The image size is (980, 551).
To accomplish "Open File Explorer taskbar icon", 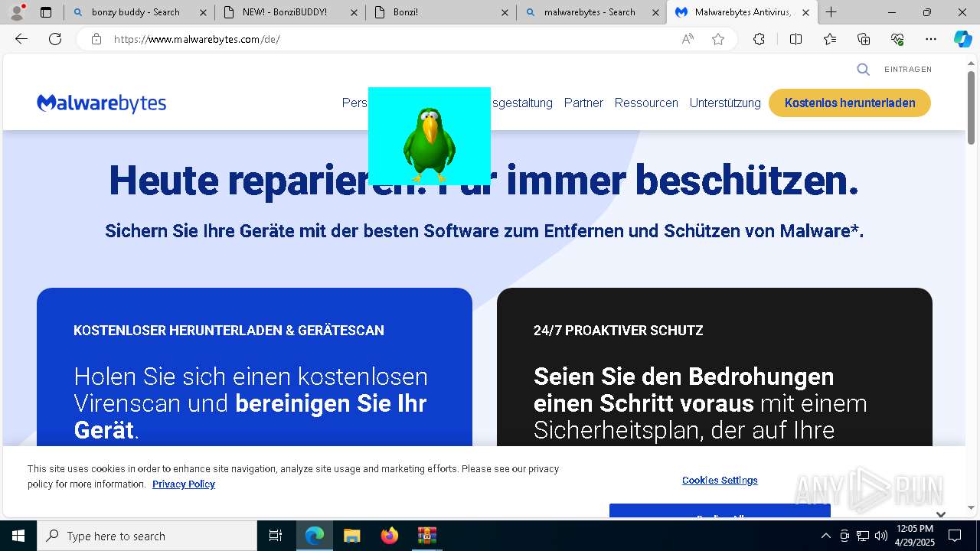I will pyautogui.click(x=352, y=536).
